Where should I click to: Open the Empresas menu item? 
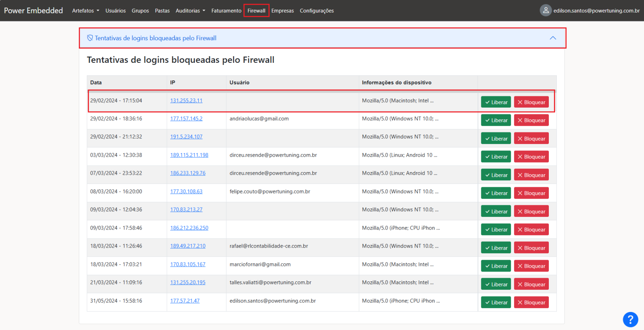tap(282, 11)
